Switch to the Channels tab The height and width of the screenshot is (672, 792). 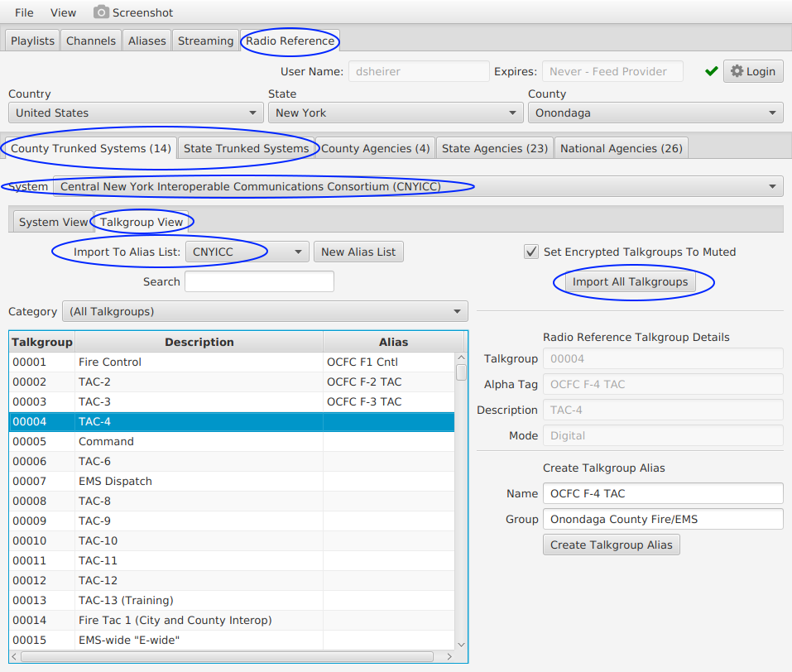(91, 41)
